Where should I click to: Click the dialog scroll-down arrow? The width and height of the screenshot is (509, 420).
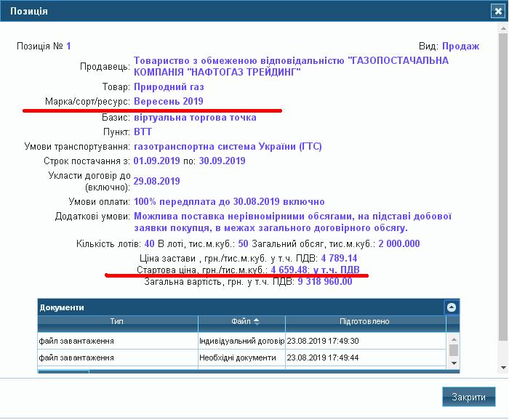tap(503, 368)
